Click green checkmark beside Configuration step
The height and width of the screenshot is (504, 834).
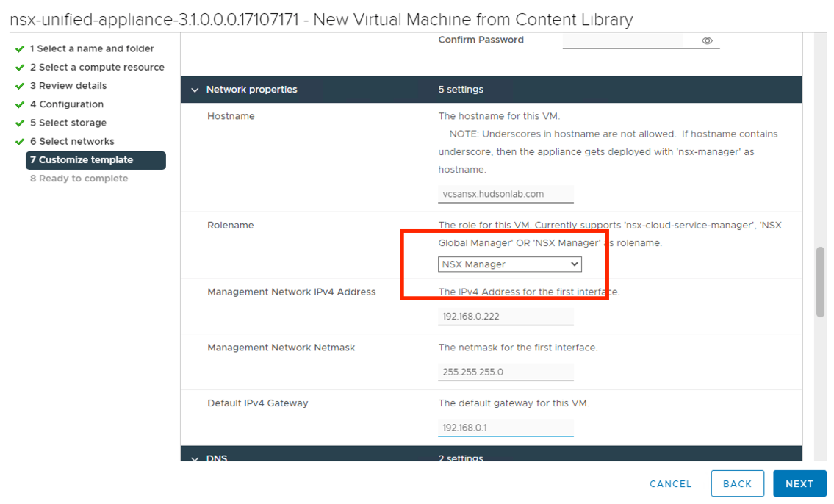(x=20, y=105)
